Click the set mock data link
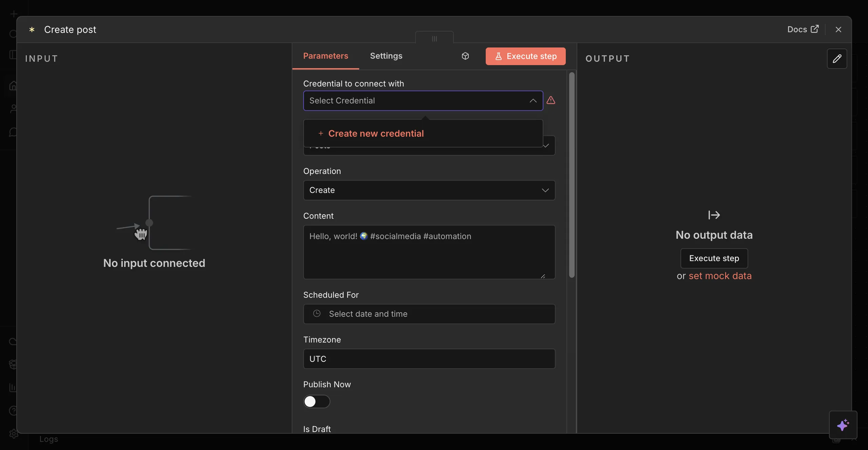 719,276
